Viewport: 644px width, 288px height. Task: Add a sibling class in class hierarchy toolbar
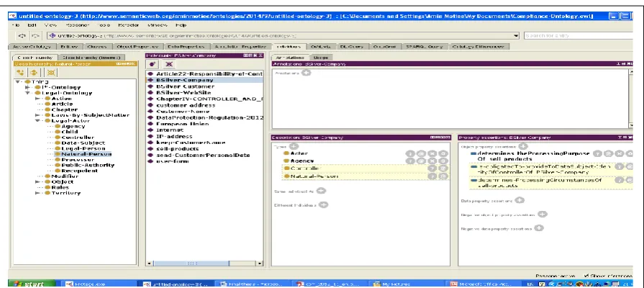[x=34, y=73]
